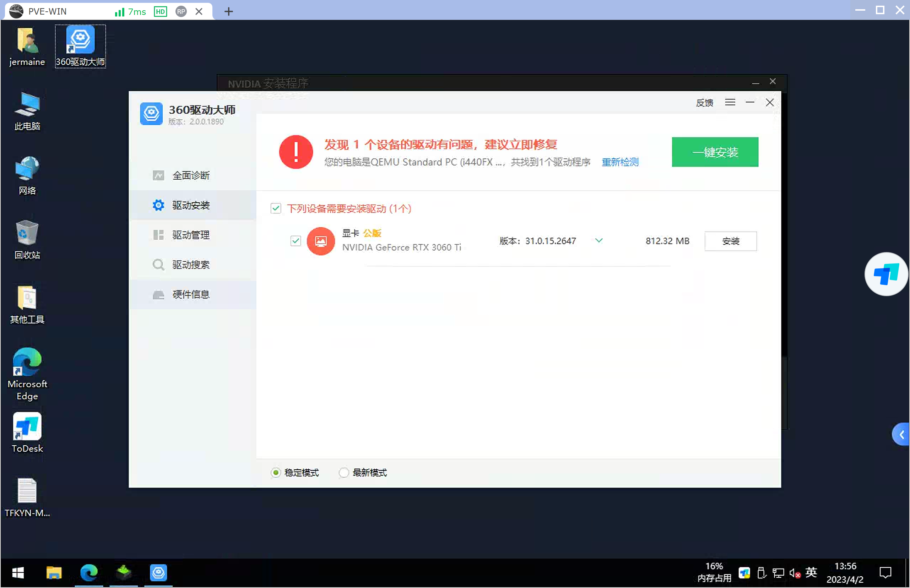Click the floating ToDesk bubble icon
The height and width of the screenshot is (588, 910).
[x=886, y=274]
